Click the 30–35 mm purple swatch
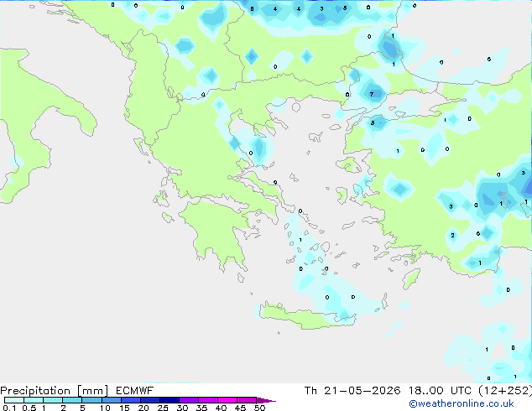This screenshot has height=411, width=532. pos(188,400)
